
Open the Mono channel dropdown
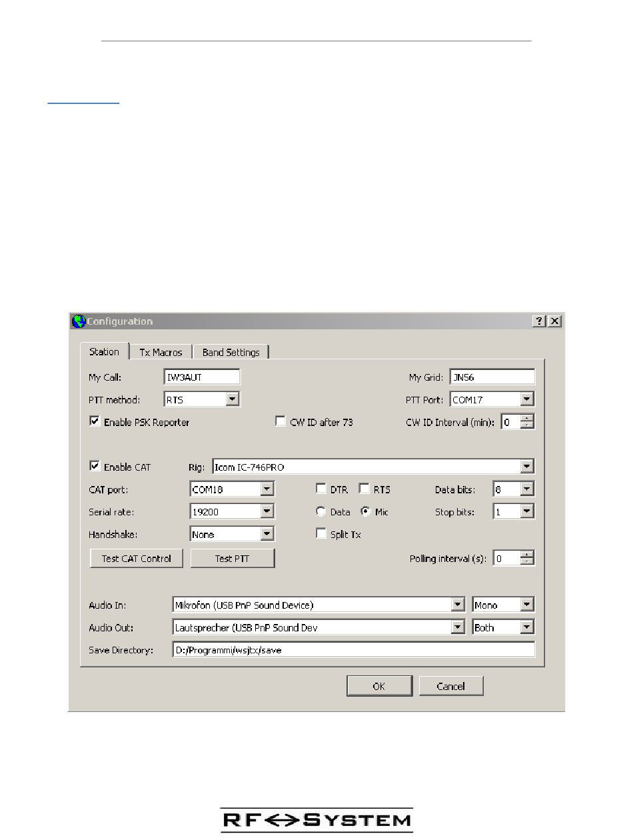(x=503, y=605)
